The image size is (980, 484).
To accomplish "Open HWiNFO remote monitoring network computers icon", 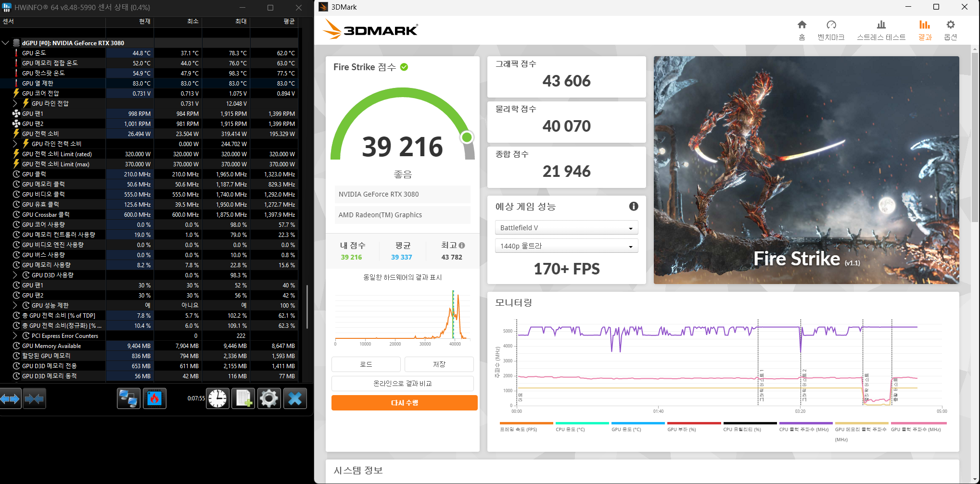I will (x=128, y=398).
